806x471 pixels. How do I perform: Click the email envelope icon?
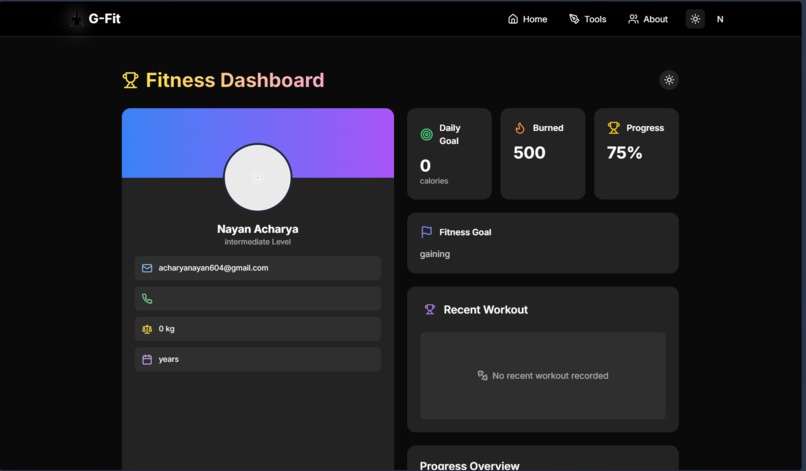tap(147, 268)
